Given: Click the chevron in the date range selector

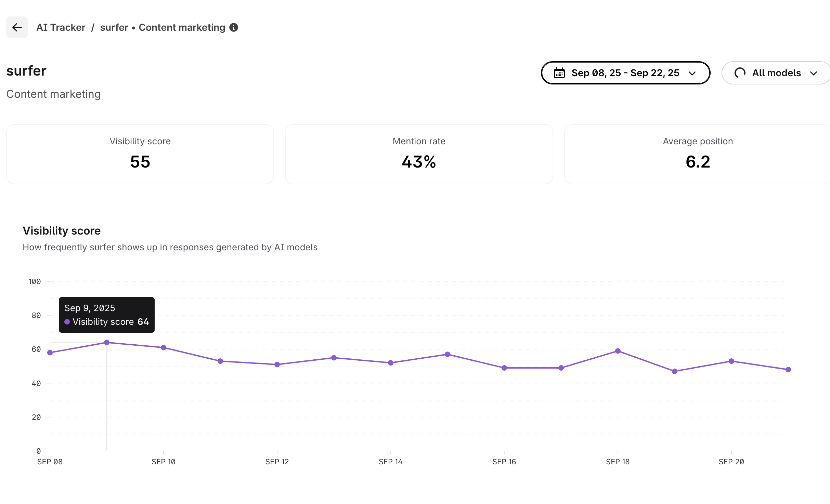Looking at the screenshot, I should pos(692,73).
